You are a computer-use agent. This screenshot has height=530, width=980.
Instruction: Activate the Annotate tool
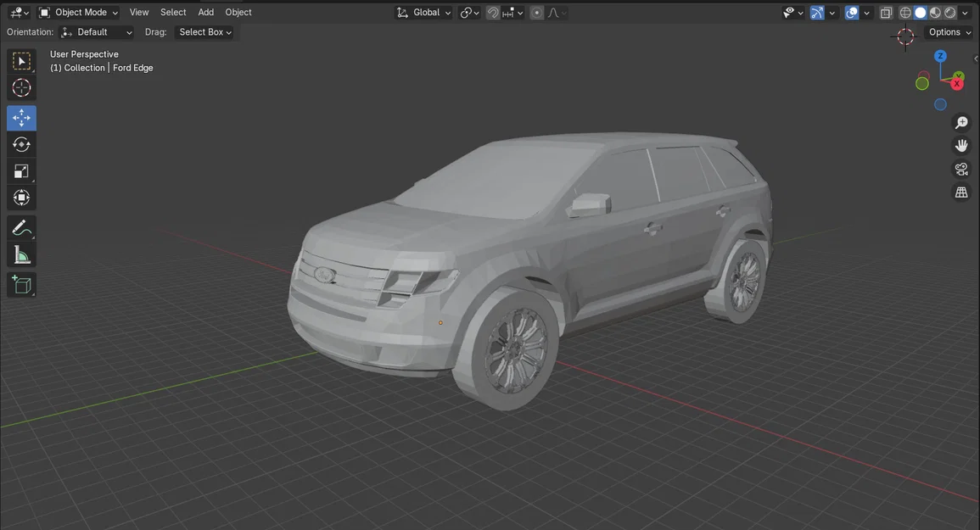coord(21,227)
